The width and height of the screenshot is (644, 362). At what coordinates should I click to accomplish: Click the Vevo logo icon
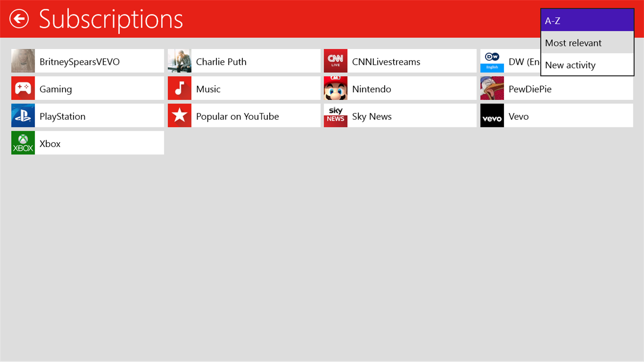492,115
